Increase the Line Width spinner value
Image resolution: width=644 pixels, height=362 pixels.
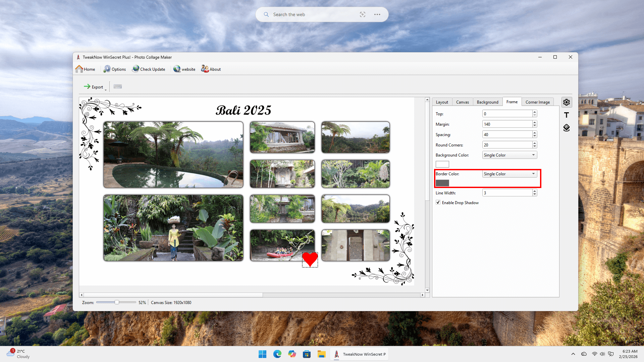(535, 191)
